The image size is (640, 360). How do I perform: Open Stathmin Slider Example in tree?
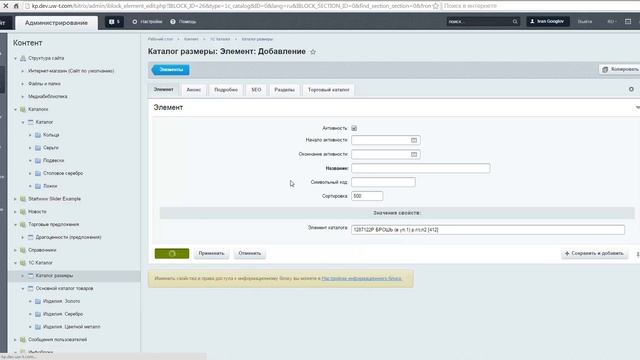tap(54, 199)
